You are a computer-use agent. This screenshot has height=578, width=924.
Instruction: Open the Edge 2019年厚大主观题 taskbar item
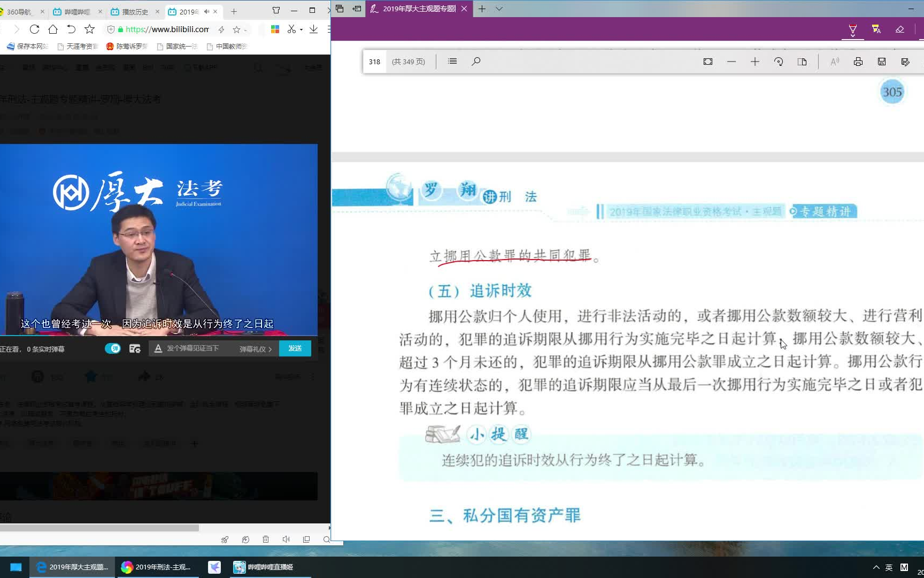[x=72, y=567]
